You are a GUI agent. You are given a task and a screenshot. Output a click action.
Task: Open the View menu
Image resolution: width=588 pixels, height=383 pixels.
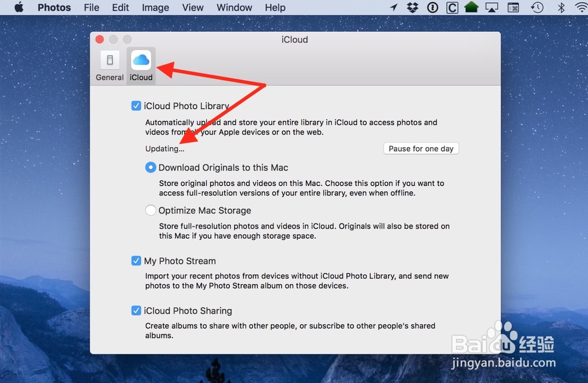click(x=193, y=8)
